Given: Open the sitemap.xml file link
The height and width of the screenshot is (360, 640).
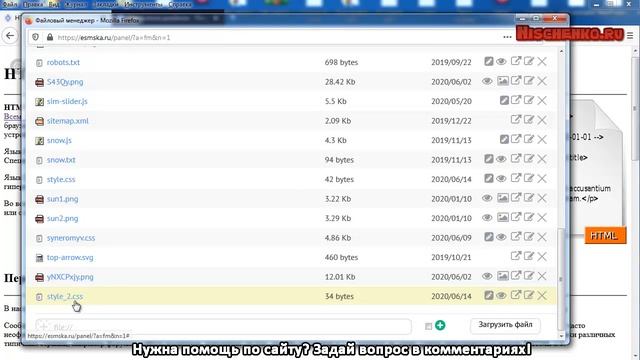Looking at the screenshot, I should [67, 121].
